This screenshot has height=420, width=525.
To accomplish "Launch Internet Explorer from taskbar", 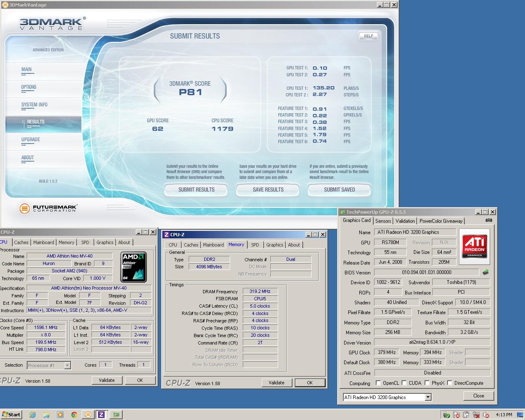I will (x=32, y=415).
